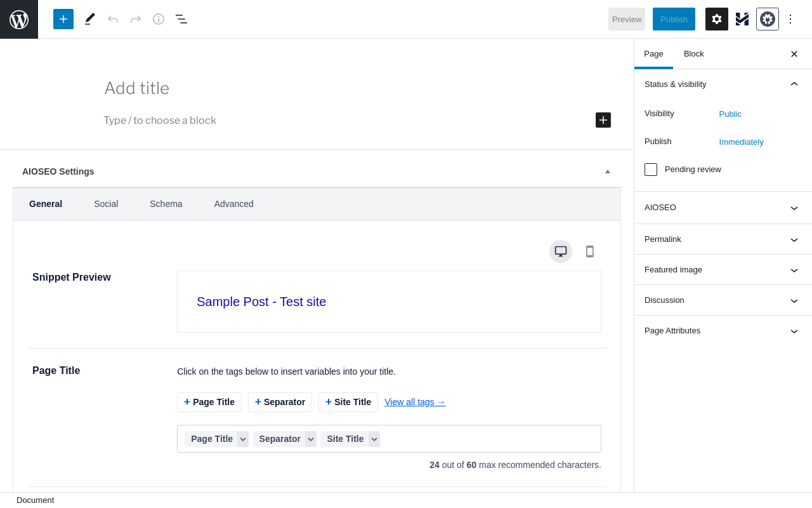The image size is (812, 508).
Task: Check the Pending review checkbox
Action: pyautogui.click(x=651, y=170)
